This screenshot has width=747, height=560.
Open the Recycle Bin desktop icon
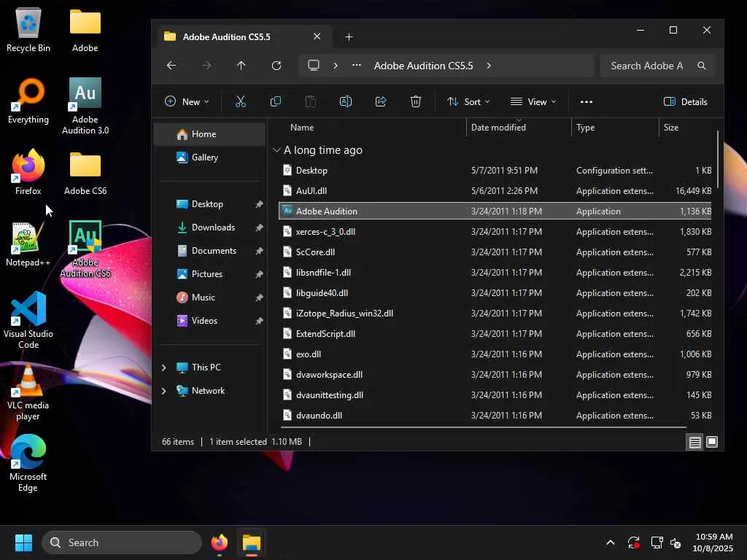click(x=28, y=29)
